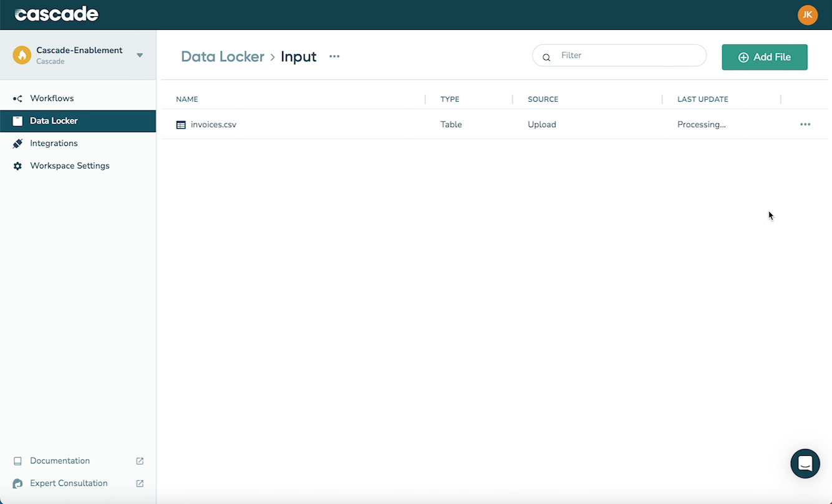Image resolution: width=832 pixels, height=504 pixels.
Task: Click the table icon beside invoices.csv
Action: pyautogui.click(x=180, y=124)
